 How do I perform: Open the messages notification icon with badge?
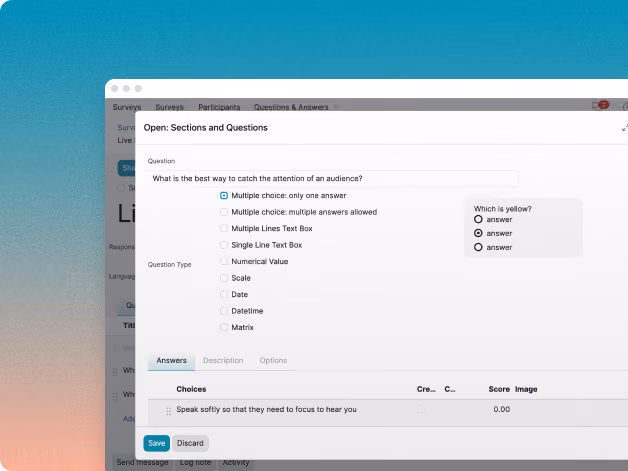pyautogui.click(x=600, y=105)
